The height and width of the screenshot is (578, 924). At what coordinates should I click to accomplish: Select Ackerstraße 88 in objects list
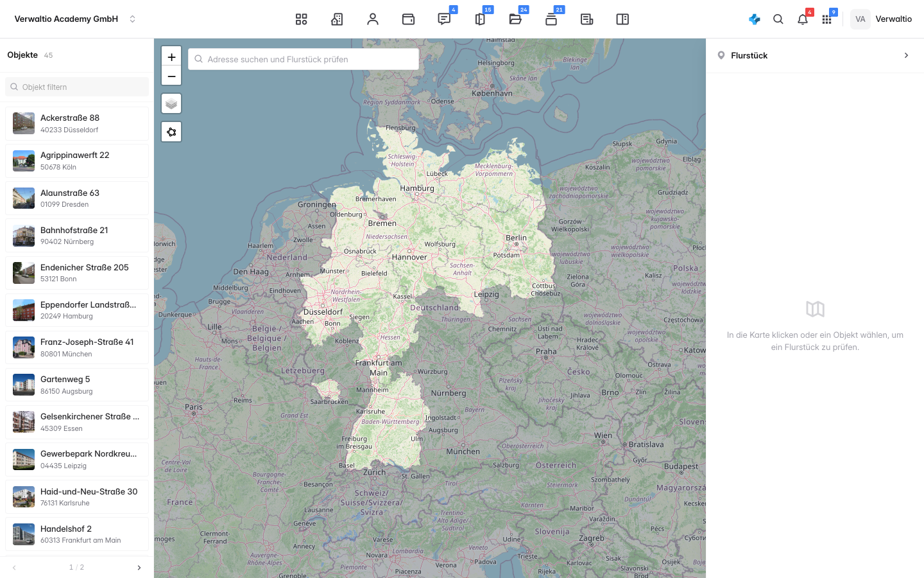77,123
